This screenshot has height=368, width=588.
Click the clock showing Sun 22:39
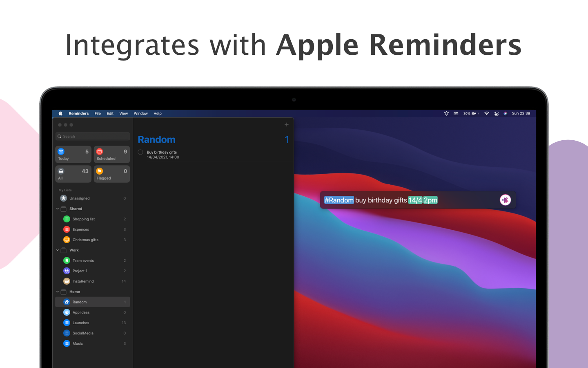tap(521, 114)
